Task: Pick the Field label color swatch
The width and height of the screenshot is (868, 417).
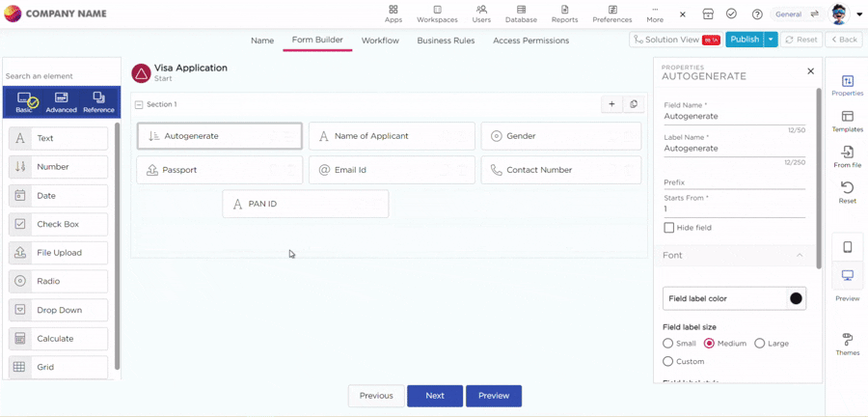Action: pos(796,298)
